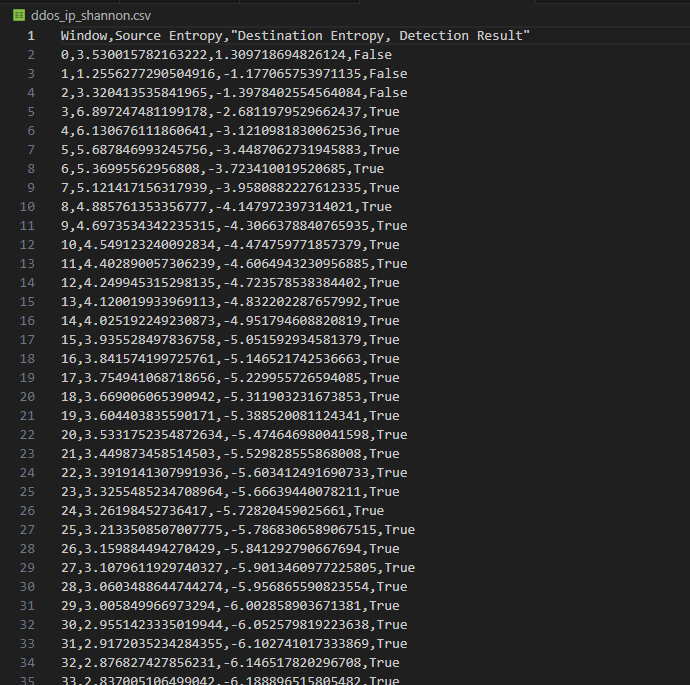Click row starting 16,3.84157419972576
This screenshot has width=690, height=685.
pyautogui.click(x=230, y=358)
